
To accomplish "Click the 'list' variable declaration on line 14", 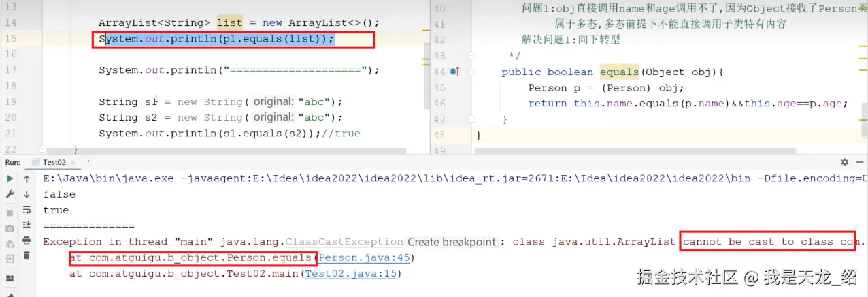I will pos(229,22).
